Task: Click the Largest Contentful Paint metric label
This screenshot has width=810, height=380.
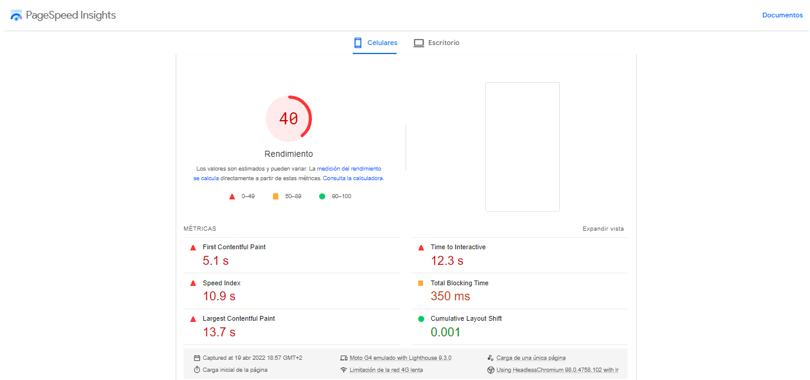Action: 239,319
